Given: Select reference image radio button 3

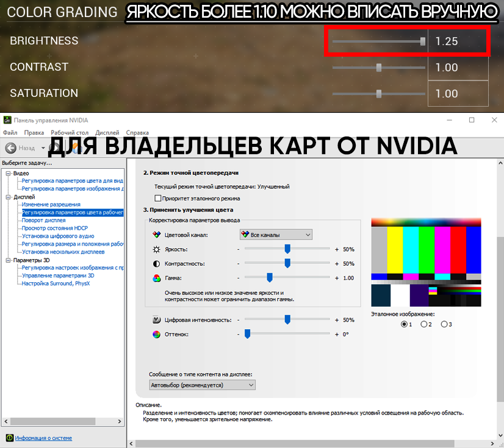Looking at the screenshot, I should point(444,324).
